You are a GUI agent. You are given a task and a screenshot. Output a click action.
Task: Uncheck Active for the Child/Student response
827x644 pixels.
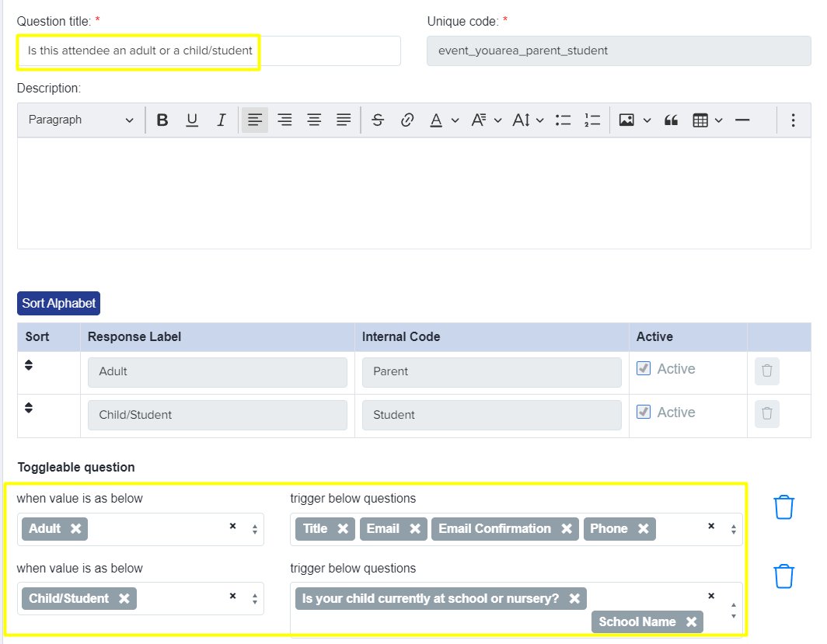pos(644,413)
